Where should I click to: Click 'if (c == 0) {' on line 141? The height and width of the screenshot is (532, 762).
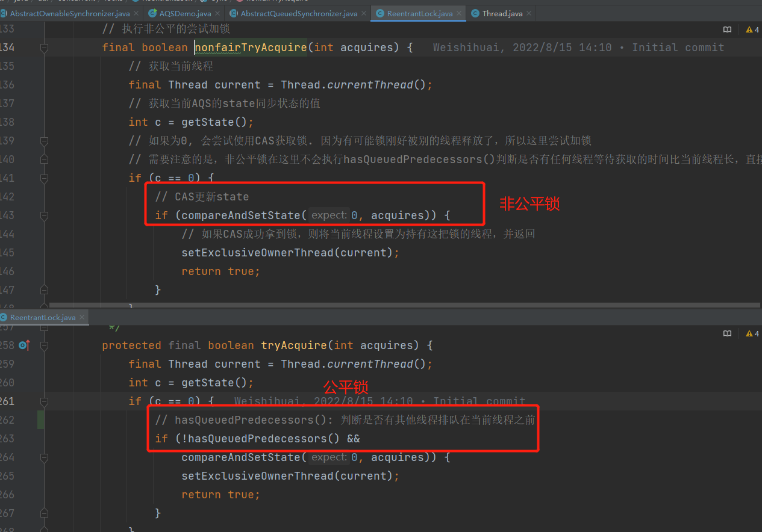pyautogui.click(x=171, y=178)
